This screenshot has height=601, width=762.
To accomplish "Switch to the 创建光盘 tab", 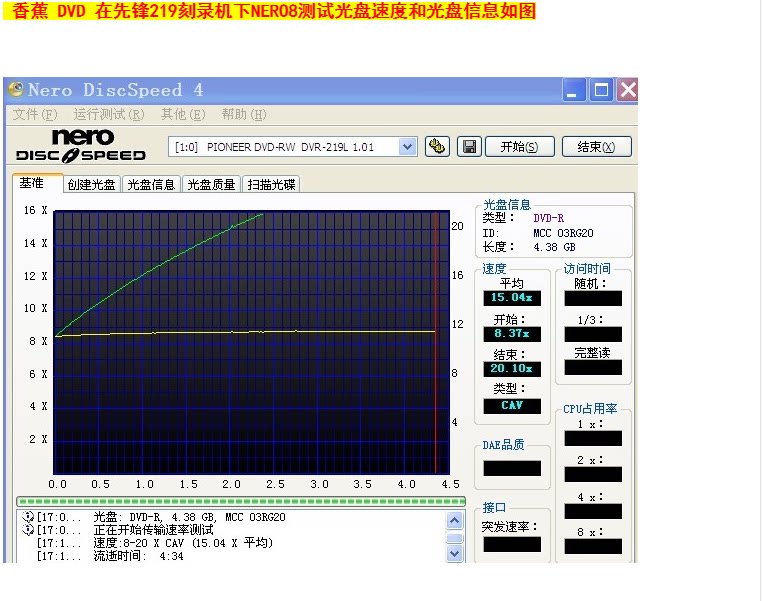I will click(92, 185).
